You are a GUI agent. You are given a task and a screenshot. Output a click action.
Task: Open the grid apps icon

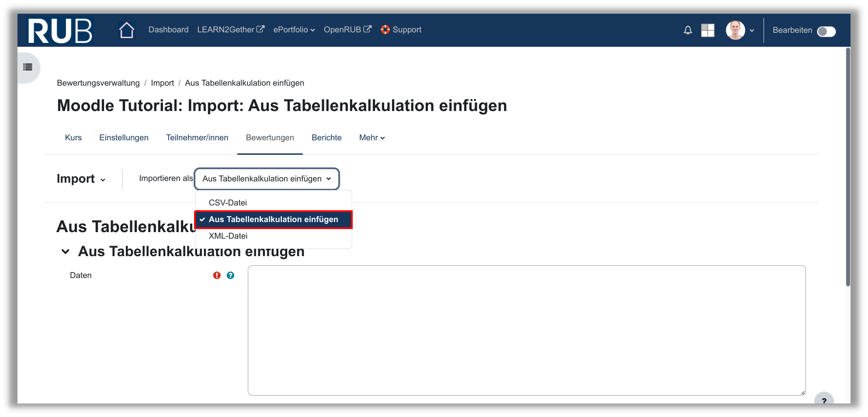click(x=707, y=30)
